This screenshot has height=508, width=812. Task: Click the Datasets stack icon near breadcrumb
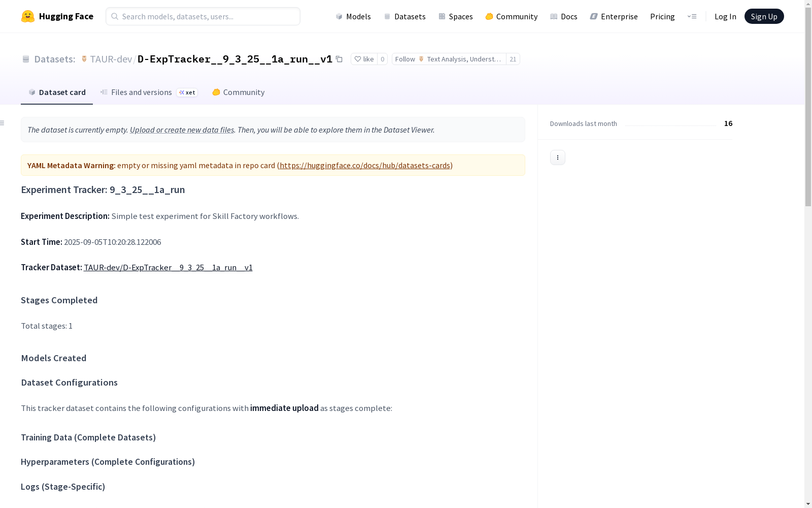(26, 59)
